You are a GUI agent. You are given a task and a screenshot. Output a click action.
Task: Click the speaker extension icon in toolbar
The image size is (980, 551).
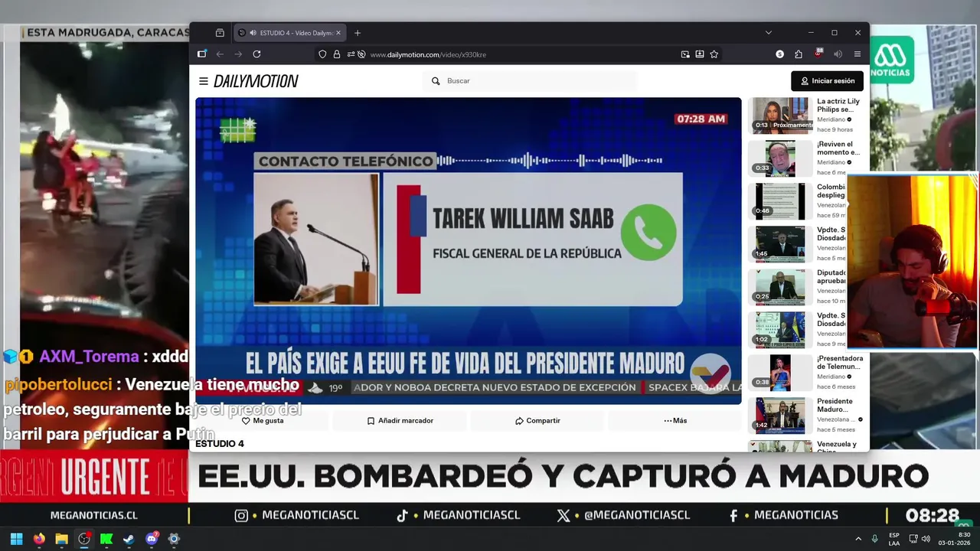[x=838, y=54]
